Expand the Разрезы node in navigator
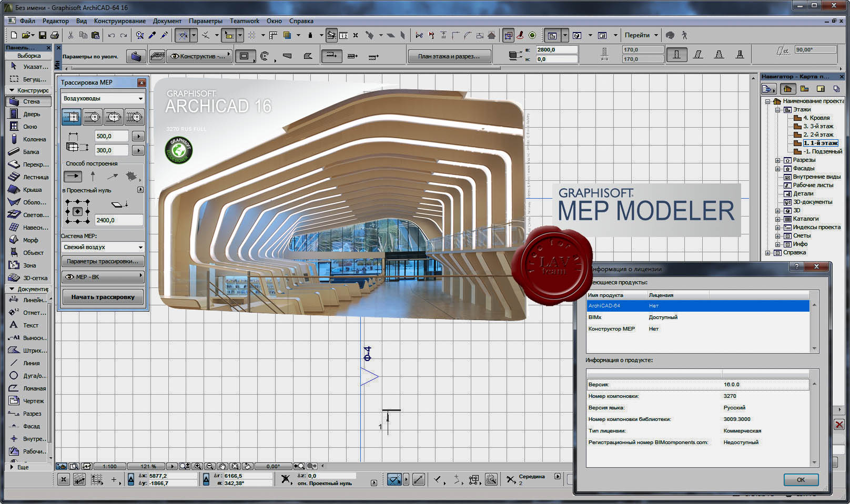Screen dimensions: 850x504 (777, 160)
